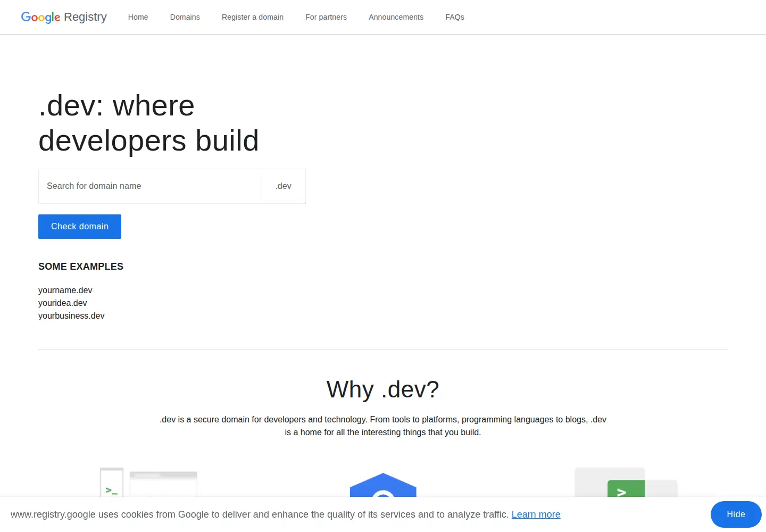Click the blue security shield icon
The height and width of the screenshot is (532, 766).
click(383, 485)
